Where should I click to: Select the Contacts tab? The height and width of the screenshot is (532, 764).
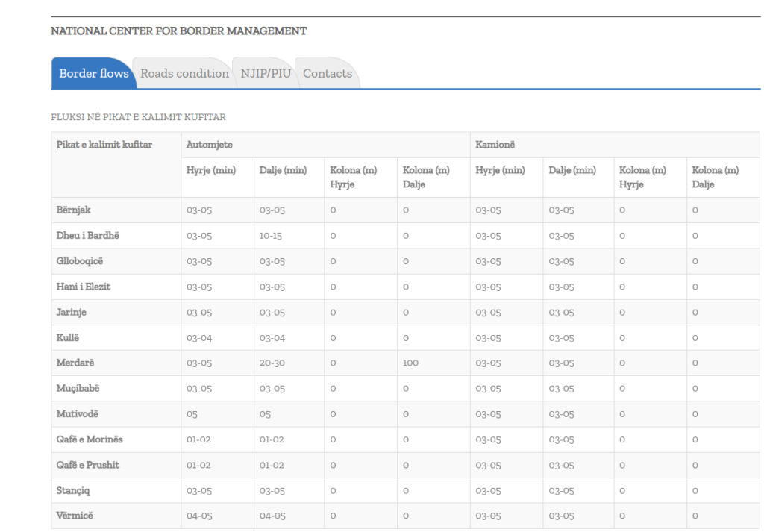pos(327,73)
